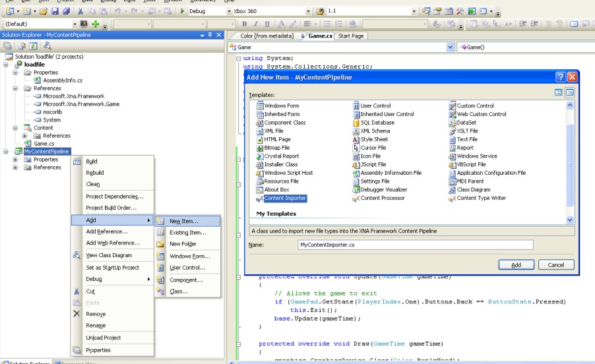Click the Italic formatting icon
This screenshot has height=364, width=595.
[256, 24]
